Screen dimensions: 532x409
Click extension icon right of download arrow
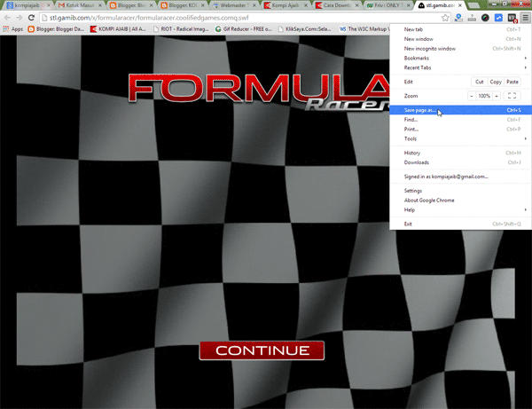tap(472, 18)
